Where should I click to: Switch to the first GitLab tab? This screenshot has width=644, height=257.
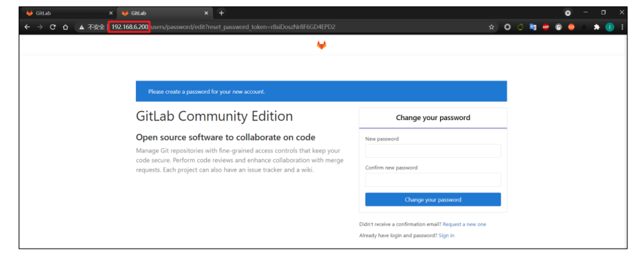pyautogui.click(x=69, y=13)
